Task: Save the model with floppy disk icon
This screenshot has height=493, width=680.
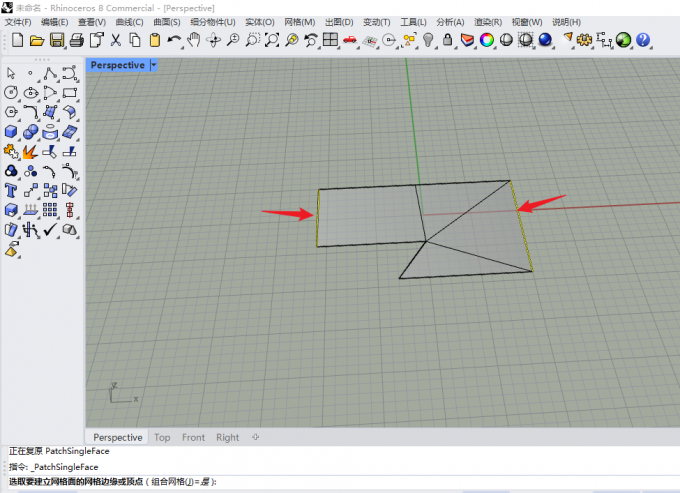Action: (57, 40)
